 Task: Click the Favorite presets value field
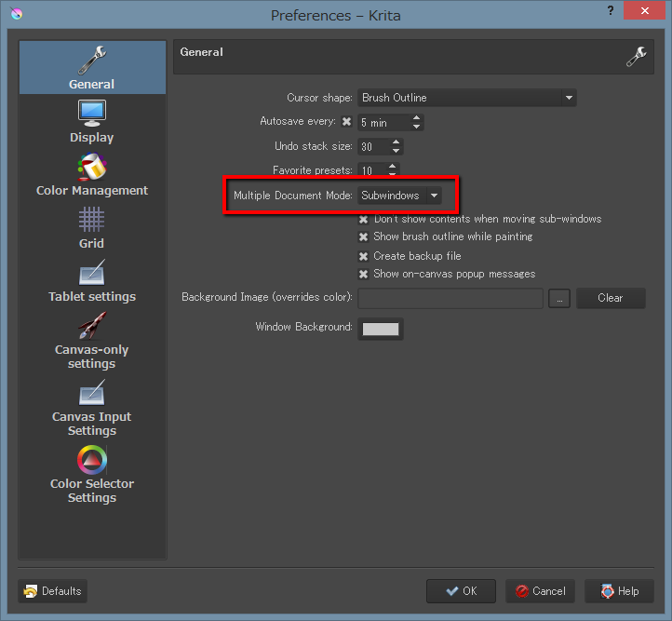coord(372,169)
